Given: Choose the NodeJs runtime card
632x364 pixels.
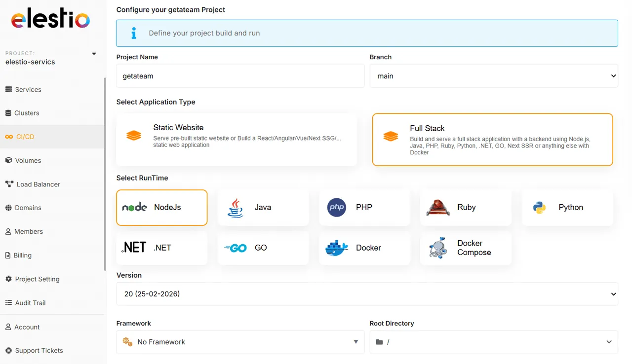Looking at the screenshot, I should (x=162, y=208).
